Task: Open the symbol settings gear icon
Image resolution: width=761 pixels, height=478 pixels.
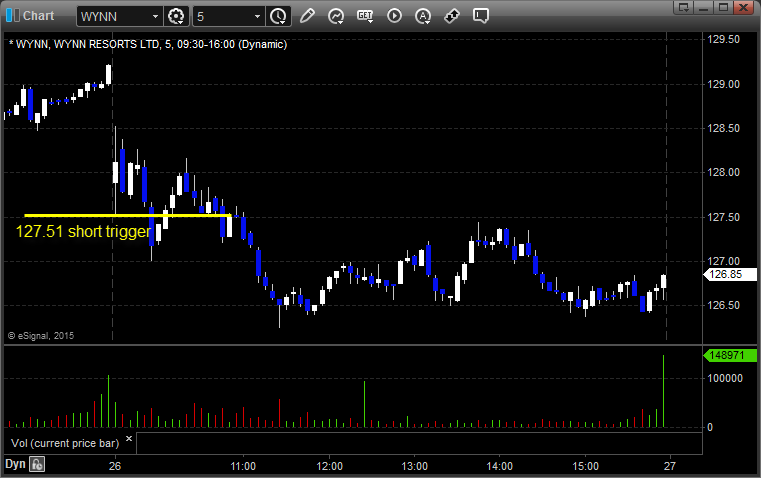Action: pyautogui.click(x=177, y=16)
